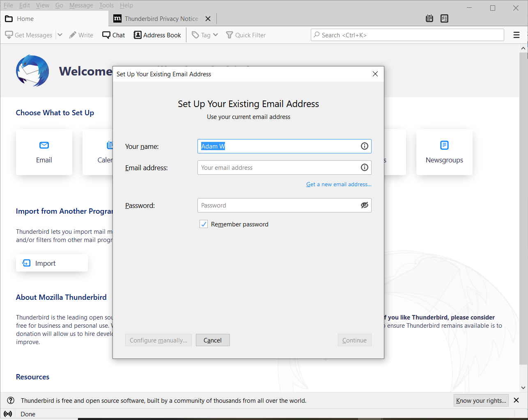
Task: Click the global Search field
Action: [407, 35]
